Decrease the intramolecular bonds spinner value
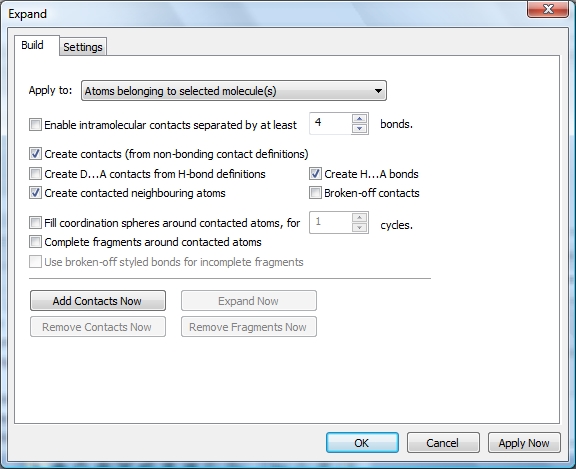Screen dimensions: 576x469 coord(359,129)
